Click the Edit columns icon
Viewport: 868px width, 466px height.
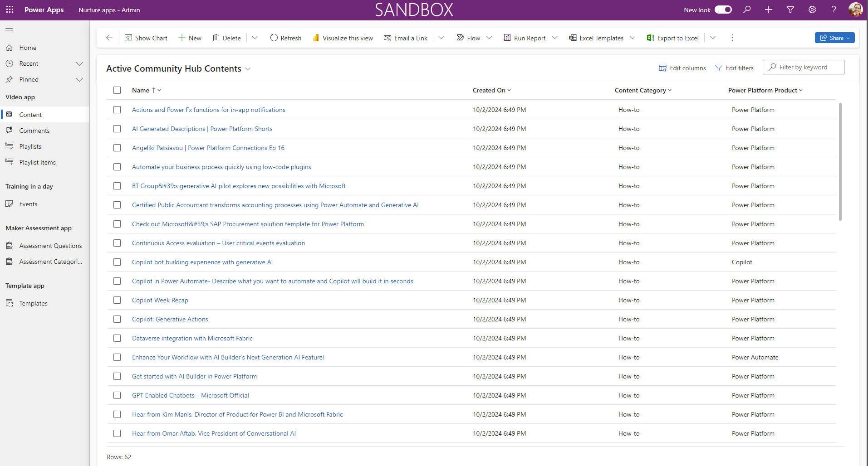coord(662,68)
